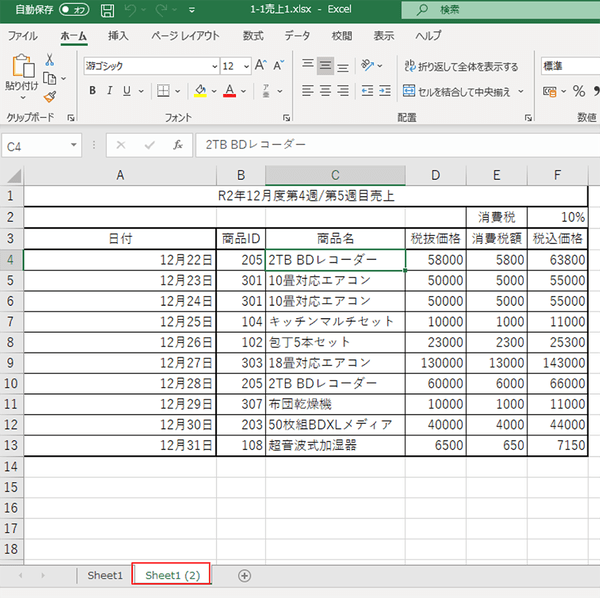This screenshot has width=600, height=598.
Task: Expand the Borders dropdown arrow
Action: pyautogui.click(x=178, y=91)
